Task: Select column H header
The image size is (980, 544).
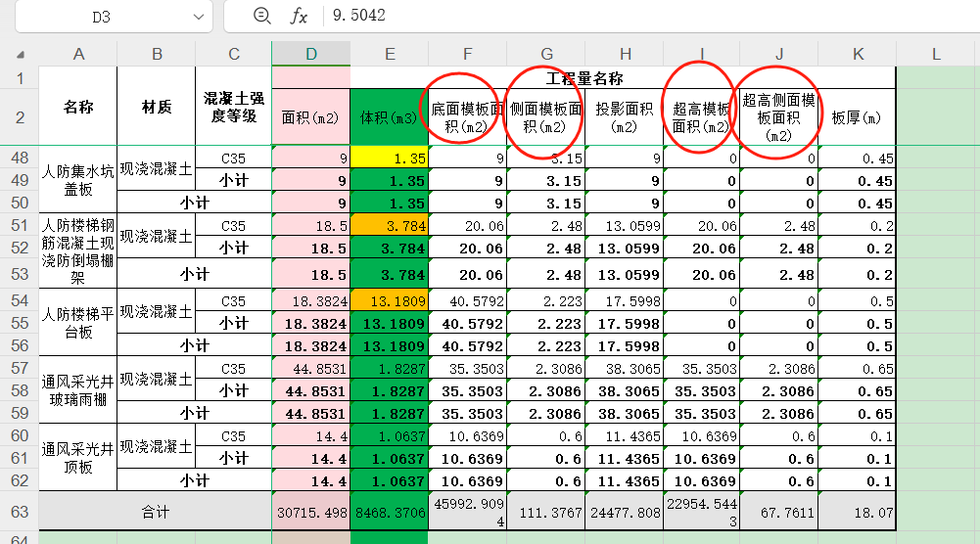Action: pos(625,55)
